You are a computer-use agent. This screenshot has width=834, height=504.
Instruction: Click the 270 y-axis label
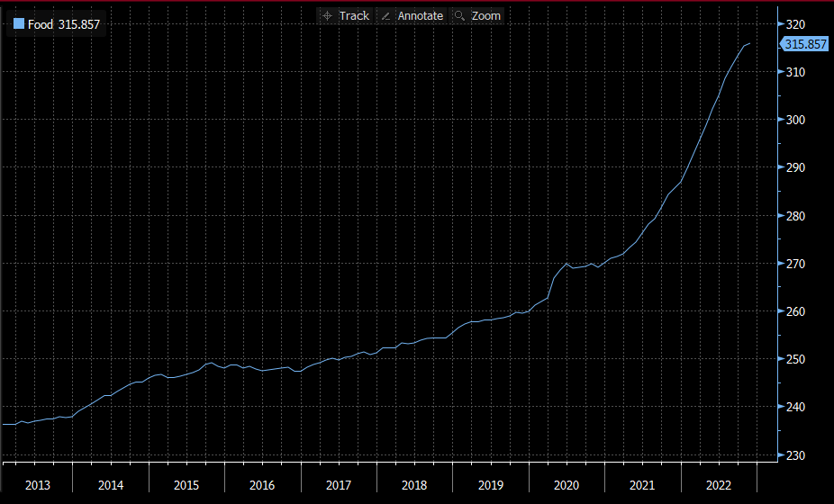(795, 264)
